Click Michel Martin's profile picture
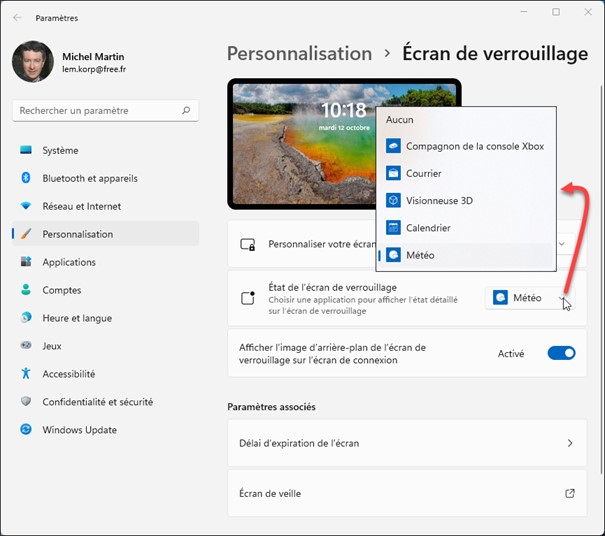This screenshot has height=536, width=605. (x=33, y=62)
